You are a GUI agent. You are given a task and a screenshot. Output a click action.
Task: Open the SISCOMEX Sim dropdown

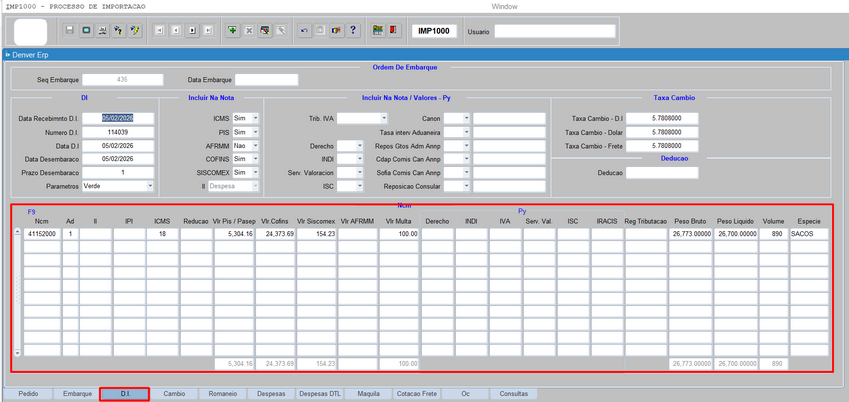tap(255, 172)
